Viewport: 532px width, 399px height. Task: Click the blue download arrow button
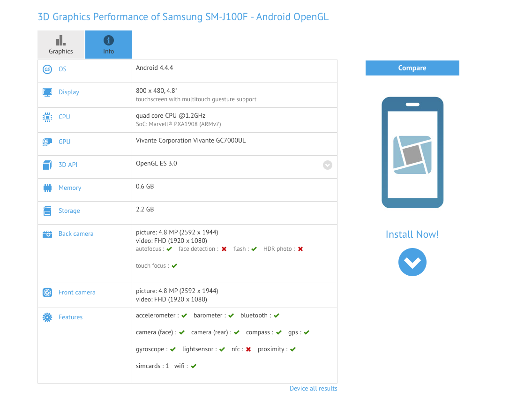coord(412,262)
